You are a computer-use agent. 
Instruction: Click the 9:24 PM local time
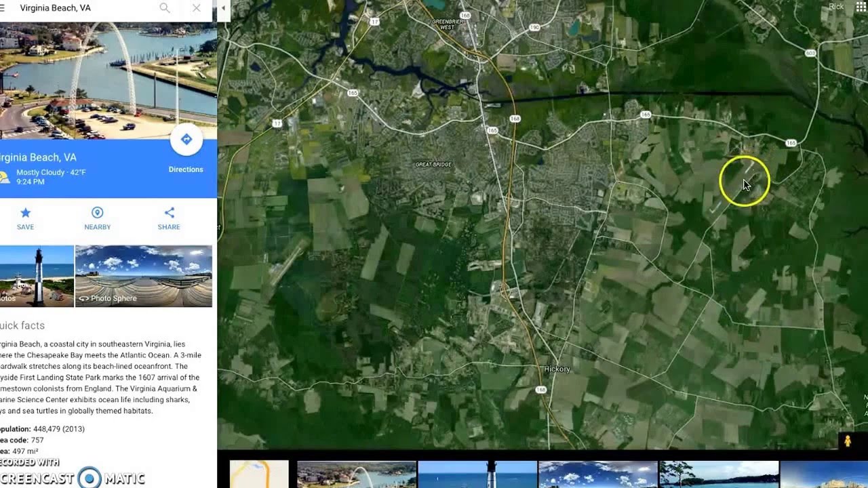coord(31,182)
